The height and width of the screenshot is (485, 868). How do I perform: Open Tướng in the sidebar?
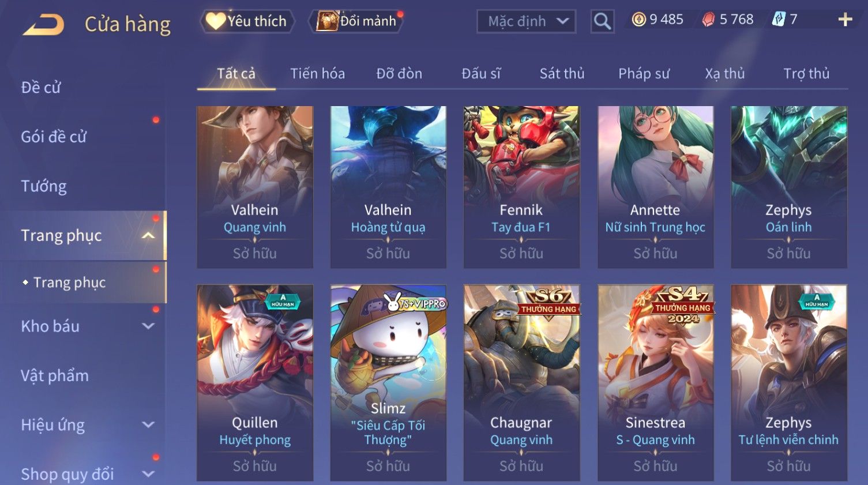tap(44, 186)
